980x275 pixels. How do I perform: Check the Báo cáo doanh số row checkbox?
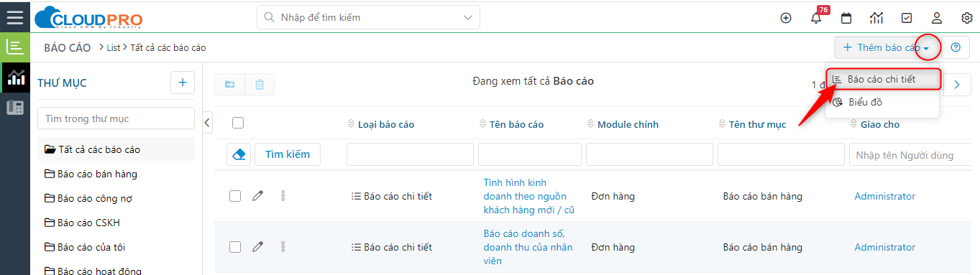coord(235,247)
